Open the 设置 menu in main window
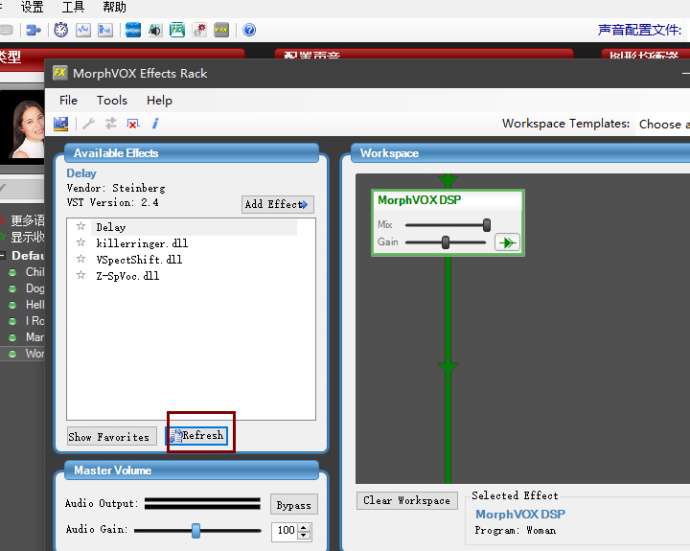This screenshot has height=551, width=690. [x=32, y=7]
